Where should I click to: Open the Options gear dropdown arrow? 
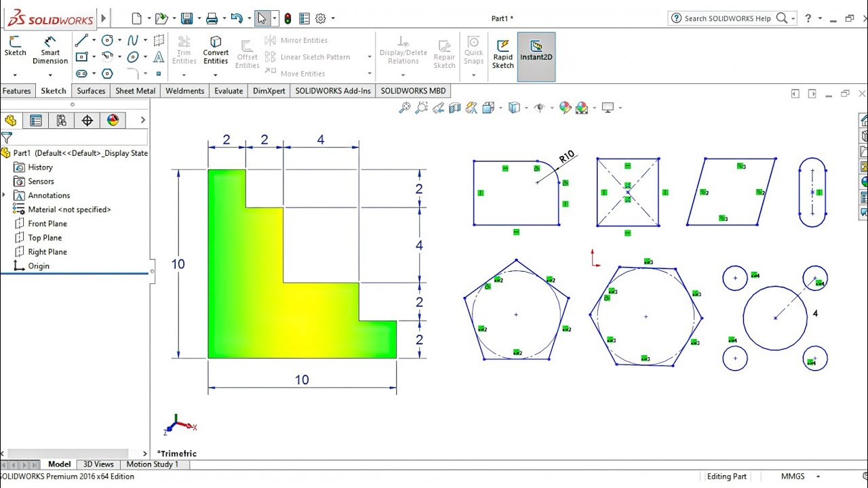[332, 18]
